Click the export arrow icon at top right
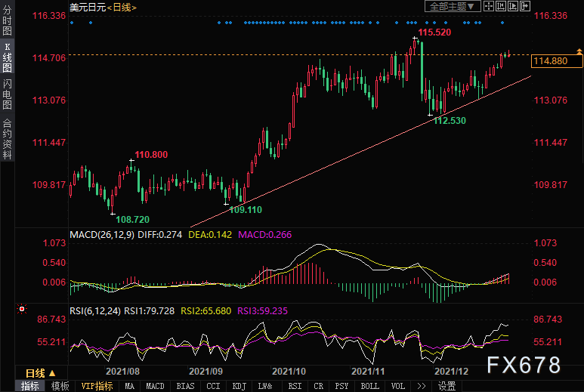The image size is (584, 392). (x=524, y=6)
